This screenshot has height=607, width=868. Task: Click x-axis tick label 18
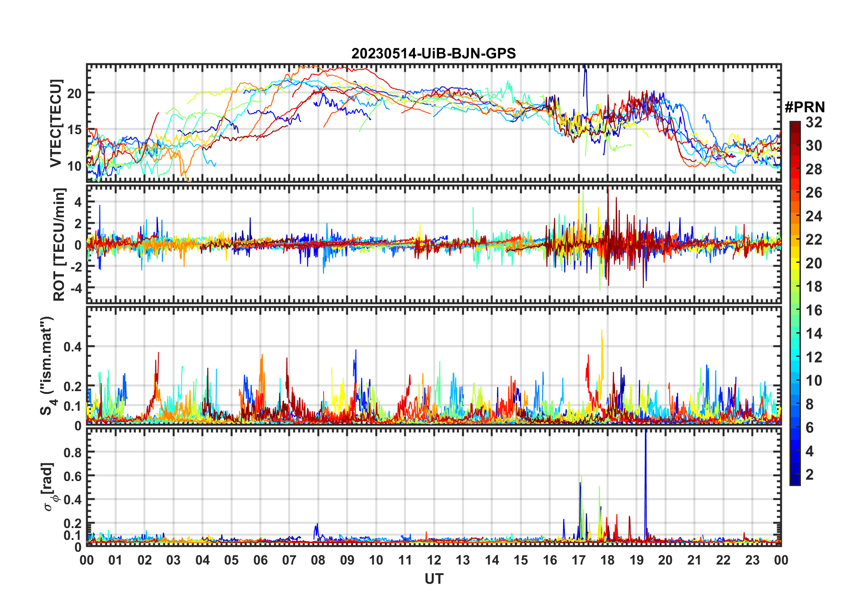607,560
